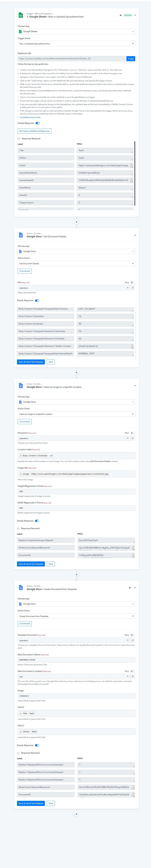This screenshot has width=151, height=868.
Task: Add step after Google Sheets trigger
Action: [x=76, y=222]
